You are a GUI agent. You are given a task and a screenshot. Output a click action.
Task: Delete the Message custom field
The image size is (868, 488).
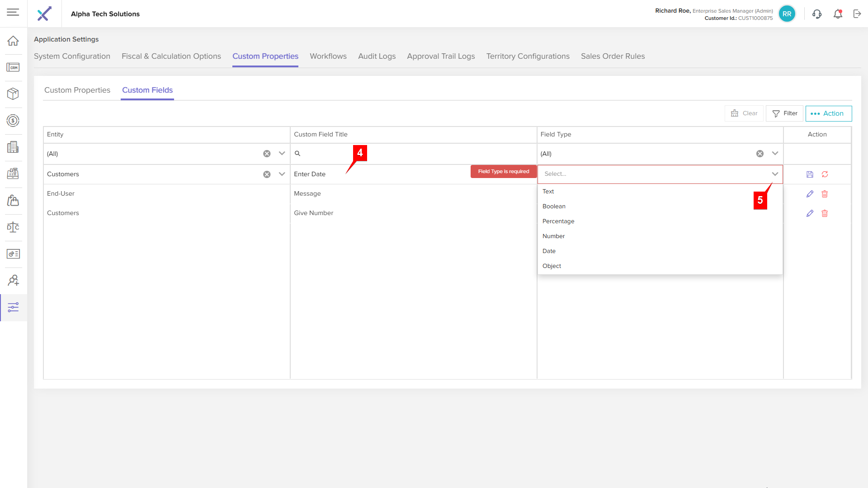825,194
